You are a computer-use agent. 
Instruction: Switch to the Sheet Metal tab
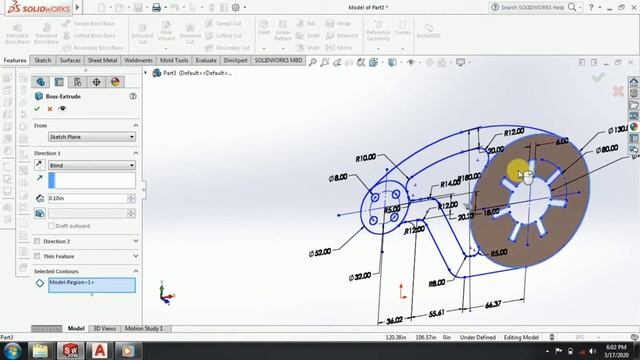tap(102, 60)
